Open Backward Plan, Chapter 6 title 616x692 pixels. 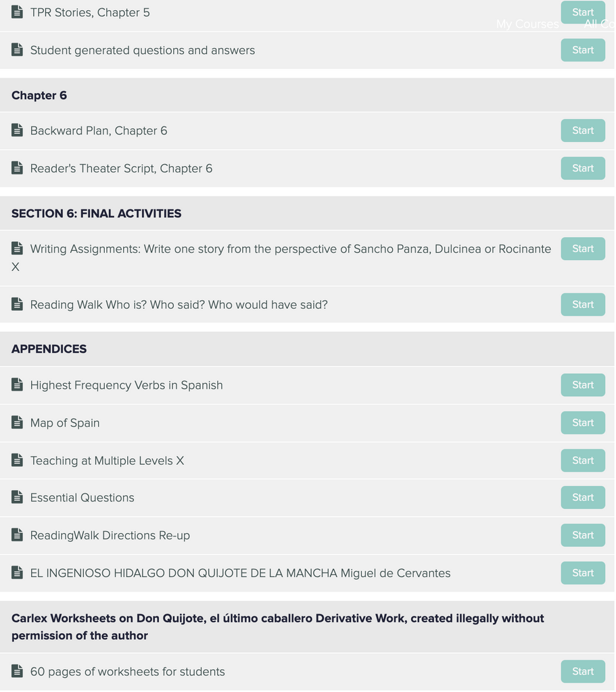click(99, 130)
